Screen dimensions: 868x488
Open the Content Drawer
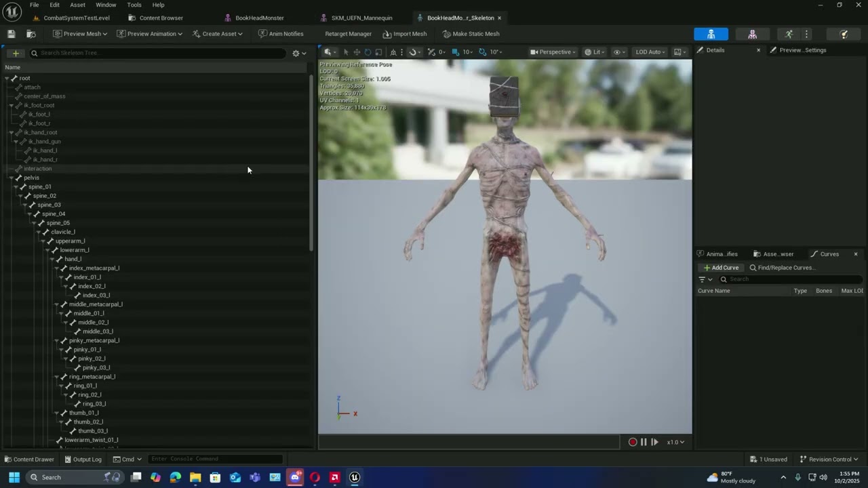29,460
